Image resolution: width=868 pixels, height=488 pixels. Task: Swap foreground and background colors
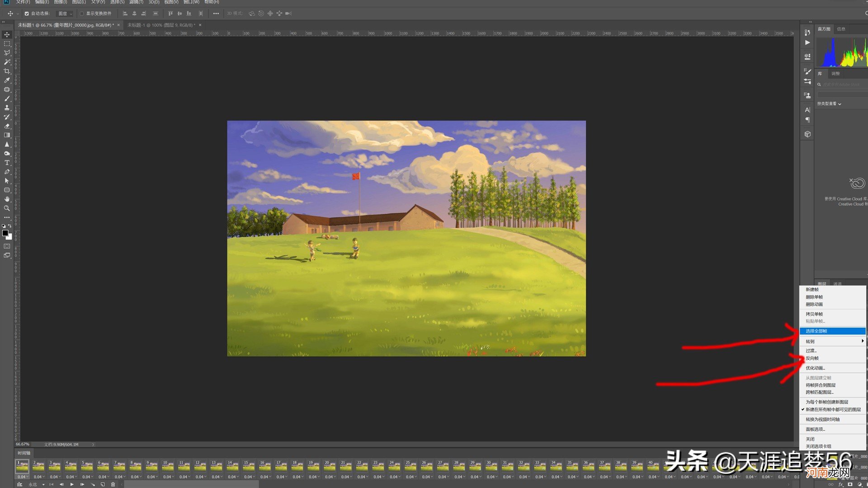tap(9, 226)
